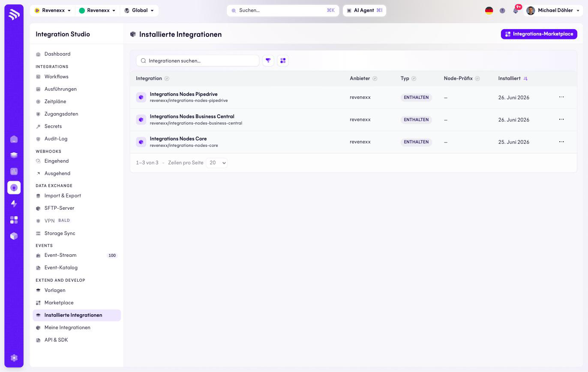The image size is (588, 372).
Task: Switch to grid view of integrations
Action: pyautogui.click(x=283, y=61)
